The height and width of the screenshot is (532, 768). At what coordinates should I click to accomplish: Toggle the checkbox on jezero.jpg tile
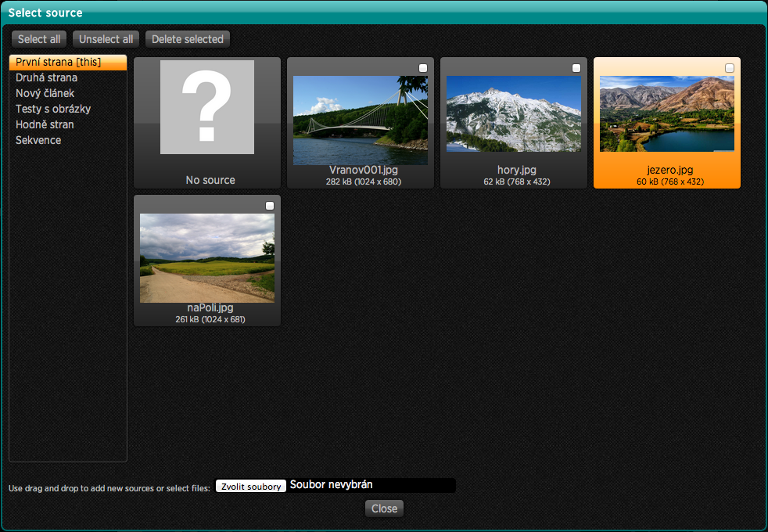(730, 69)
